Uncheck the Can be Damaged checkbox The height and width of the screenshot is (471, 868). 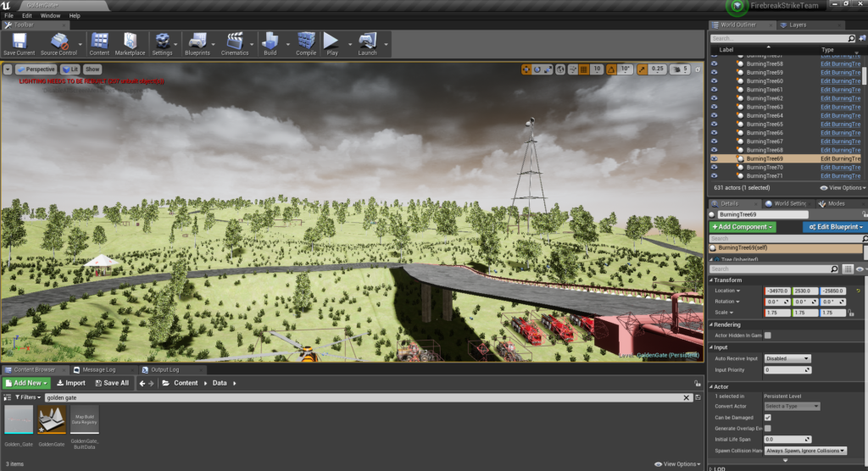(x=768, y=418)
